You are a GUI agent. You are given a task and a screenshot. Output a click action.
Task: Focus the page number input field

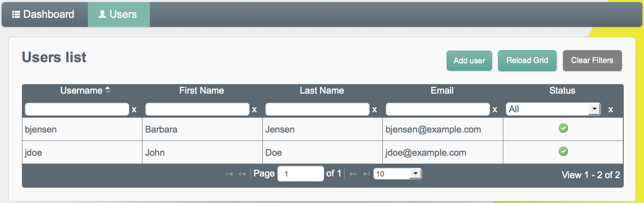coord(300,174)
